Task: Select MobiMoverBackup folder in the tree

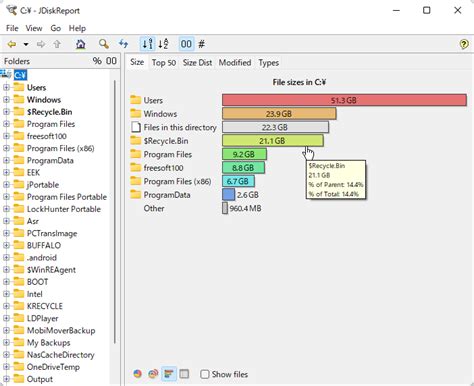Action: [x=61, y=331]
